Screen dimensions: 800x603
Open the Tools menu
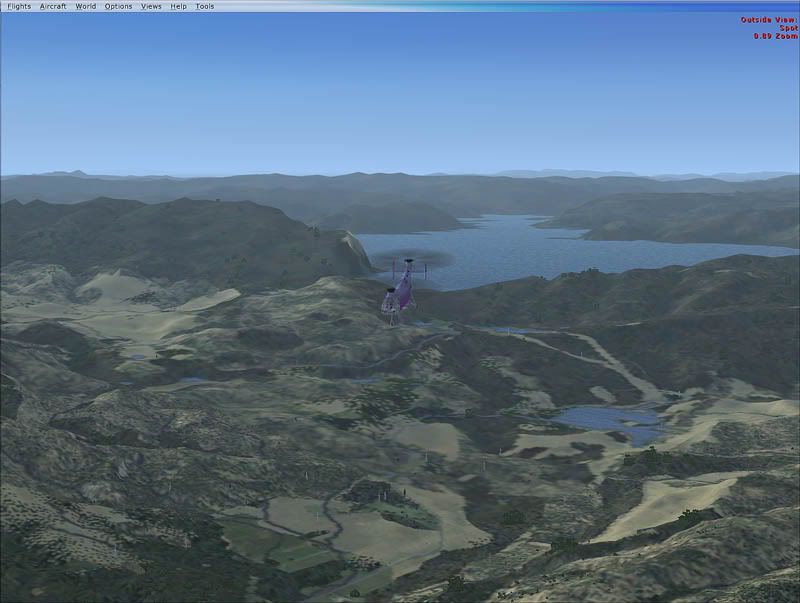tap(204, 6)
